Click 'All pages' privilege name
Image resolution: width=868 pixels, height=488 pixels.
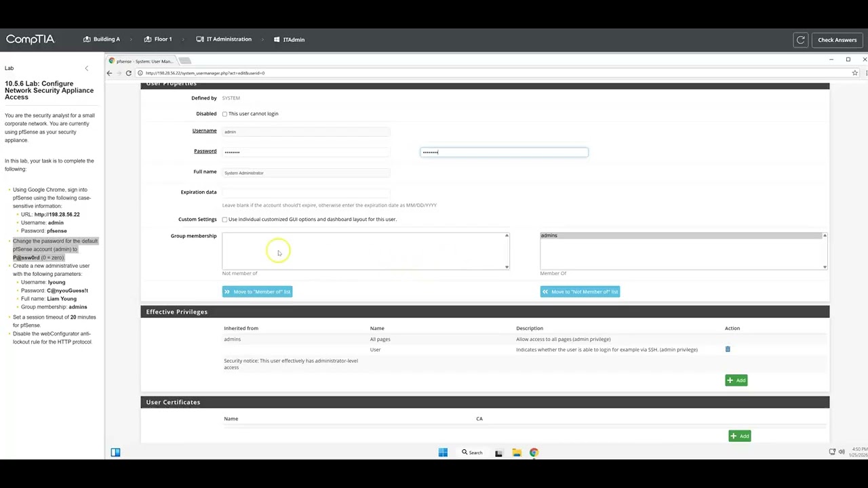click(x=380, y=339)
